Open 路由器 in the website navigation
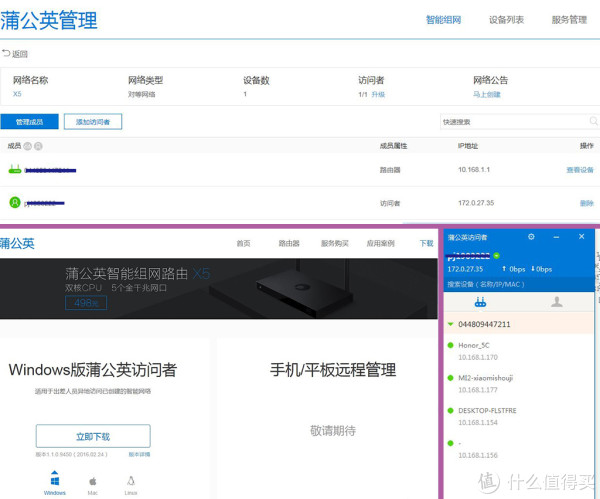The width and height of the screenshot is (600, 499). point(289,243)
